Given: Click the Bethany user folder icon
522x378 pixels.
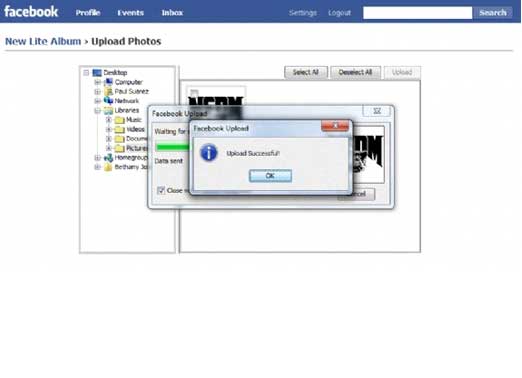Looking at the screenshot, I should [x=108, y=167].
